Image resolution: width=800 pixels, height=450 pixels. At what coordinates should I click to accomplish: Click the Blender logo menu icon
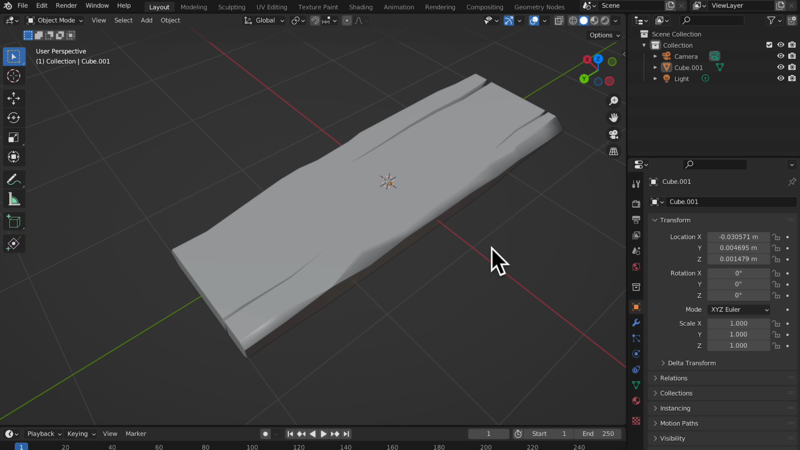coord(8,6)
